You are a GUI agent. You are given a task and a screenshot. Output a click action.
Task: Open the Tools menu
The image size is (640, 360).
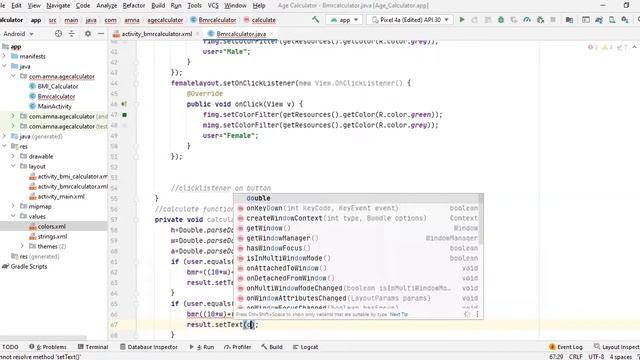tap(194, 6)
